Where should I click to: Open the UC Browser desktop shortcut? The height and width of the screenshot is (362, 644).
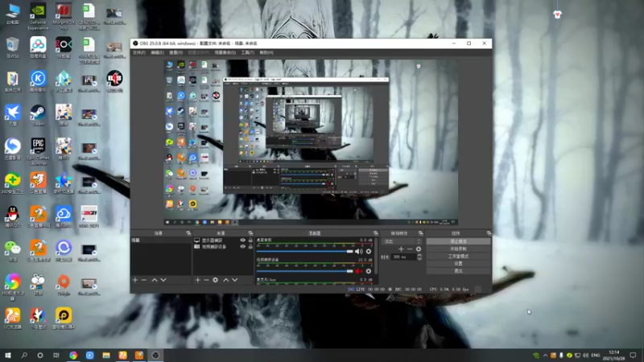pos(12,319)
